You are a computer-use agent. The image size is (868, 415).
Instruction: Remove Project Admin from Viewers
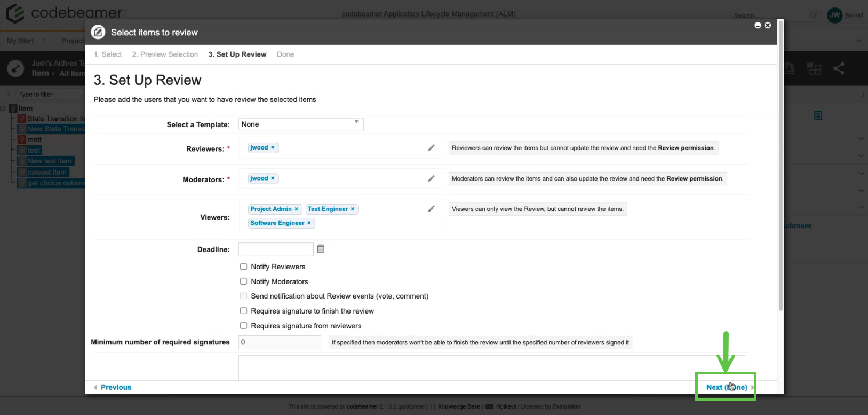coord(296,209)
